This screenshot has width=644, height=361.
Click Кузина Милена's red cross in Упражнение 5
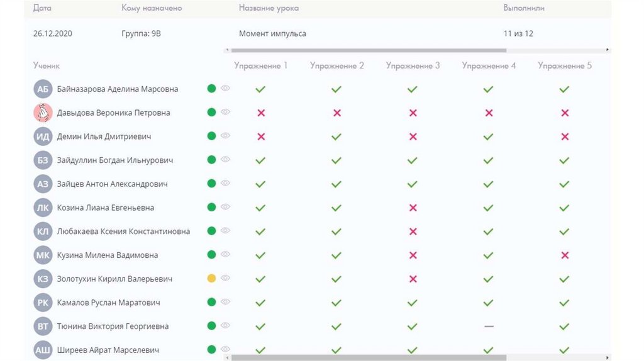coord(565,255)
